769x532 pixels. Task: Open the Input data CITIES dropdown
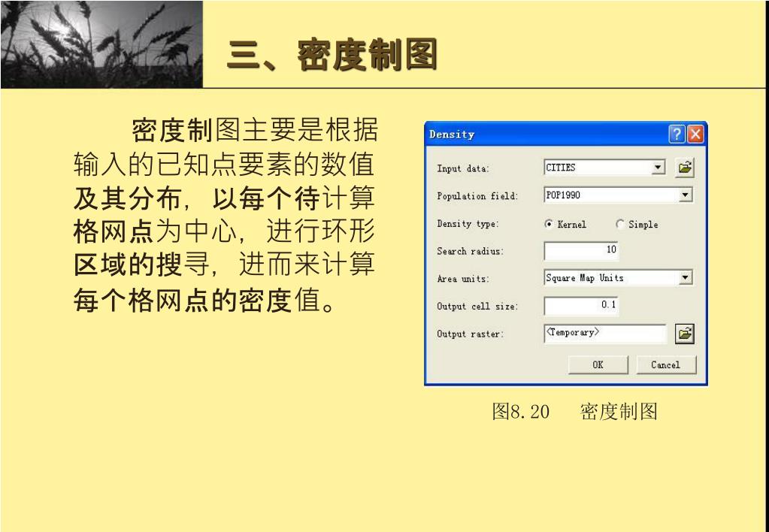tap(658, 168)
